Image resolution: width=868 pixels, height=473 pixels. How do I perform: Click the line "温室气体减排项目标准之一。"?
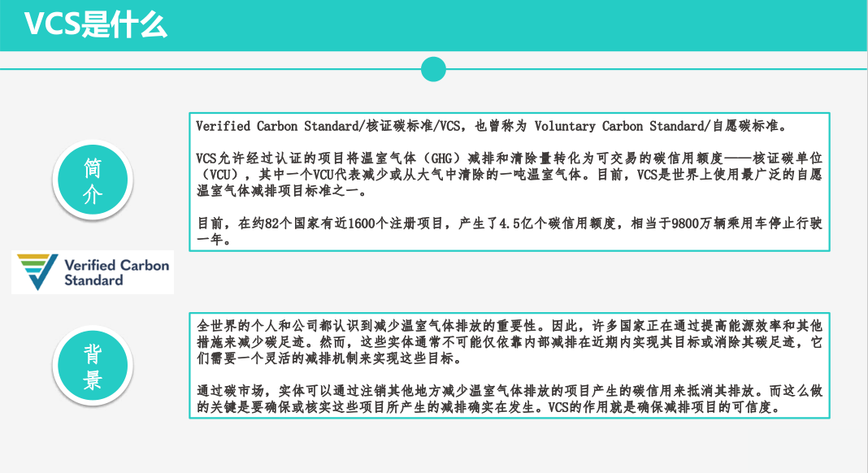[282, 192]
